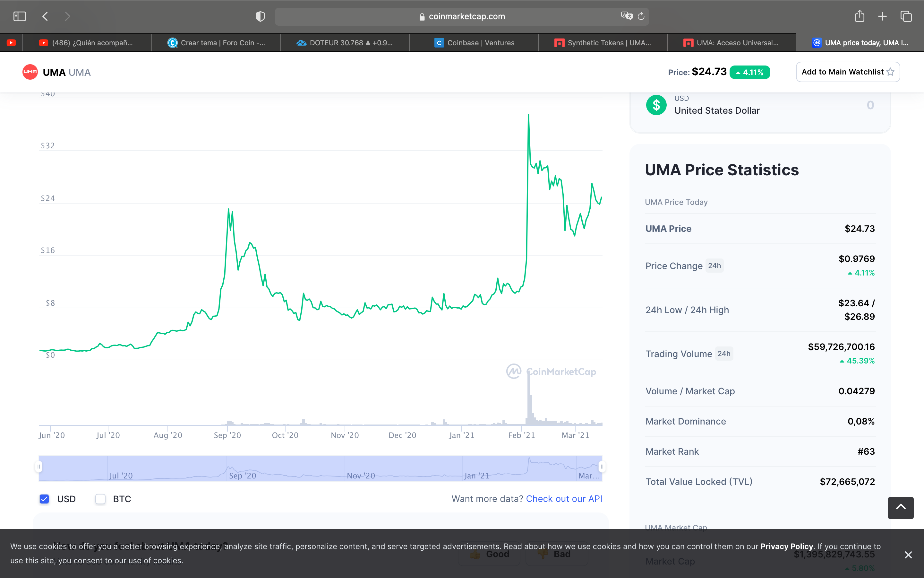Click the Market Rank #63 value

coord(866,451)
